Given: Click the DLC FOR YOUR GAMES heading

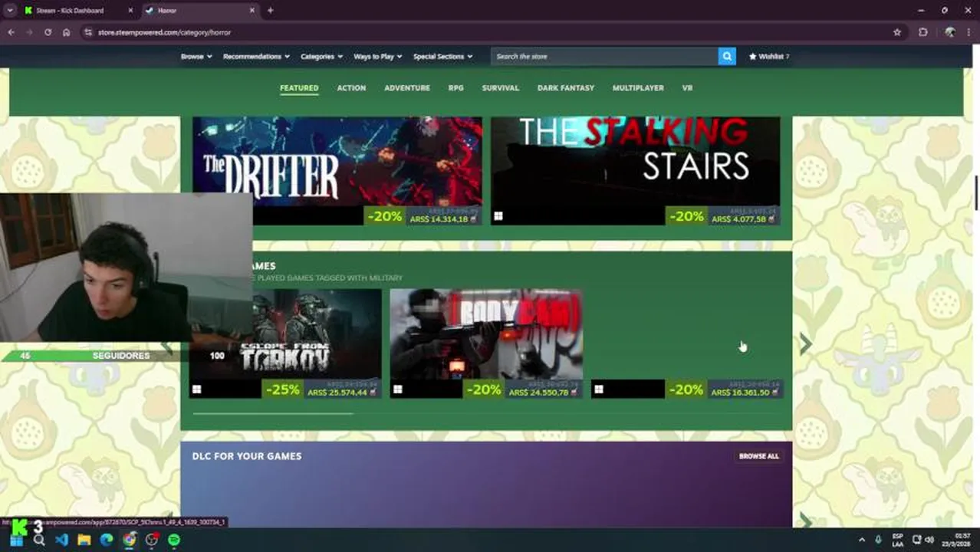Looking at the screenshot, I should click(247, 455).
